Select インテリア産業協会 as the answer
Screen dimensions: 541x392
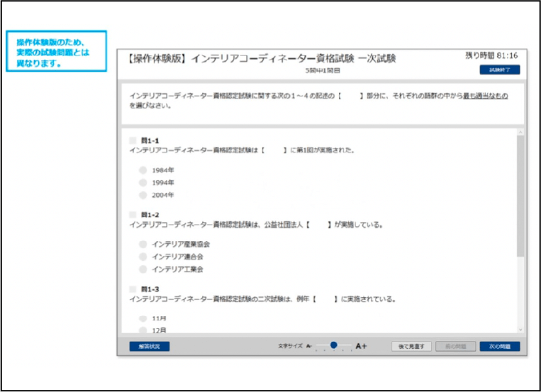coord(143,244)
